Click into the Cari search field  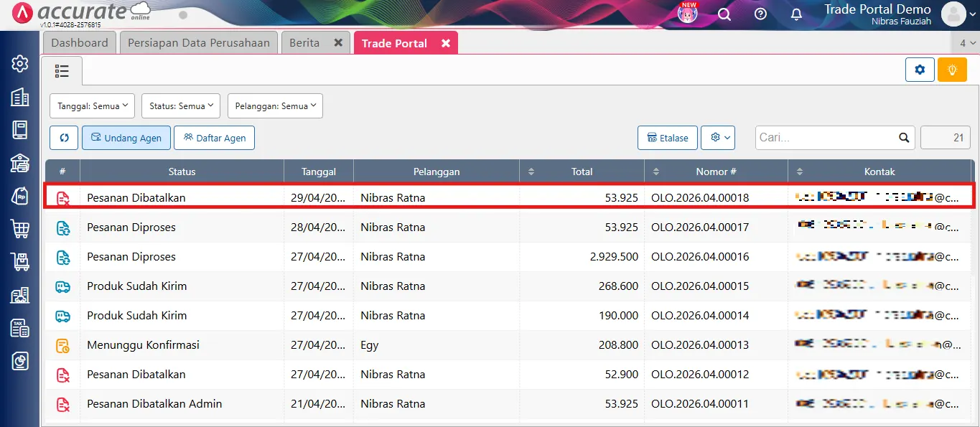(x=826, y=138)
